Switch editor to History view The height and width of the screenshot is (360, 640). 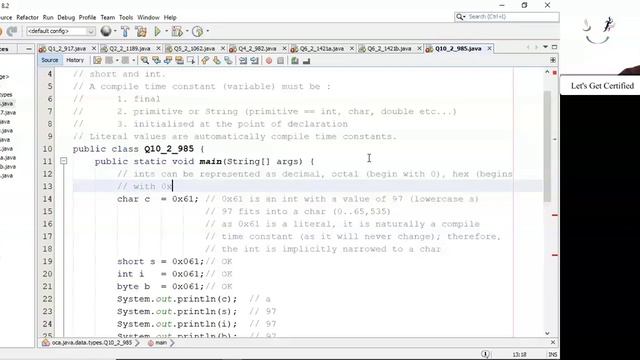pyautogui.click(x=75, y=60)
